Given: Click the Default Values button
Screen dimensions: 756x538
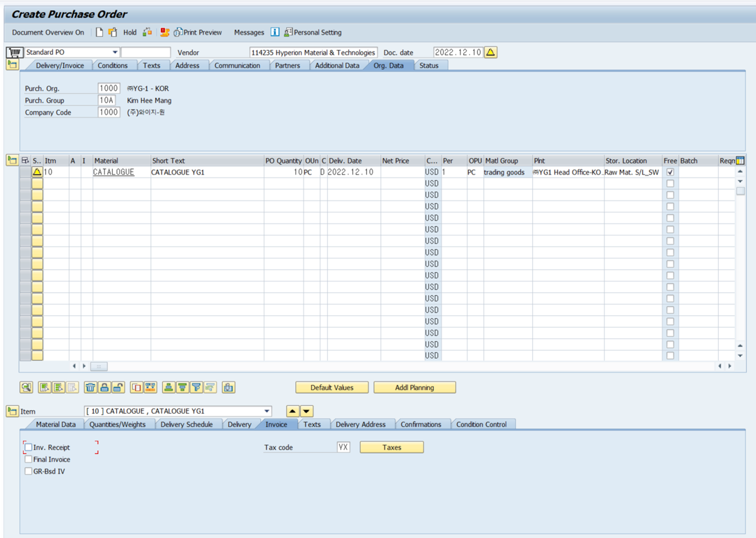Looking at the screenshot, I should 332,387.
